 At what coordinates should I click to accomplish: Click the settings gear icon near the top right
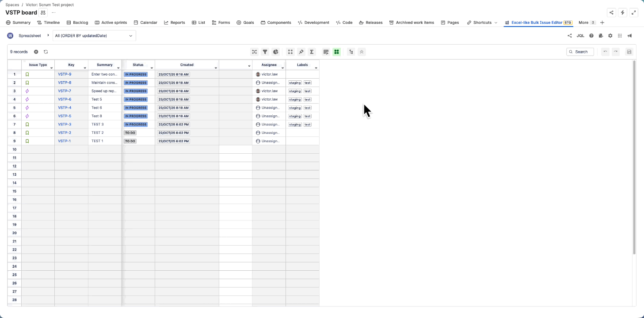click(x=610, y=36)
